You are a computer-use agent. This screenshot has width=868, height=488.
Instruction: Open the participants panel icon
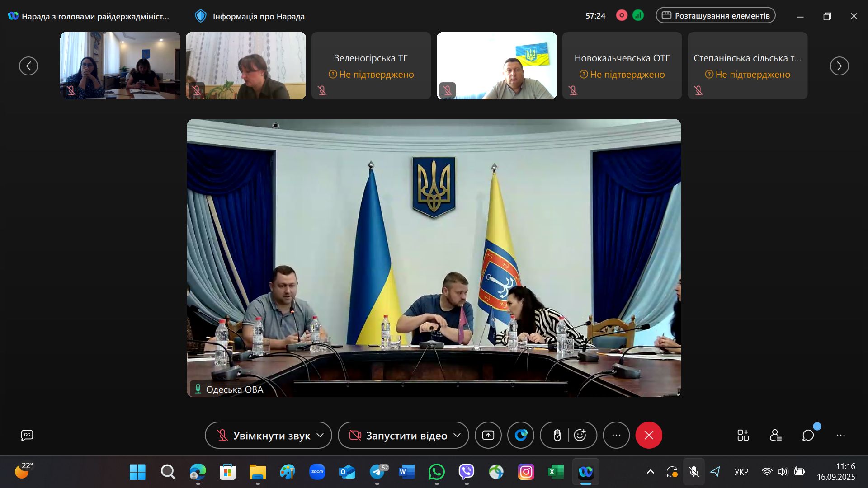pyautogui.click(x=776, y=435)
